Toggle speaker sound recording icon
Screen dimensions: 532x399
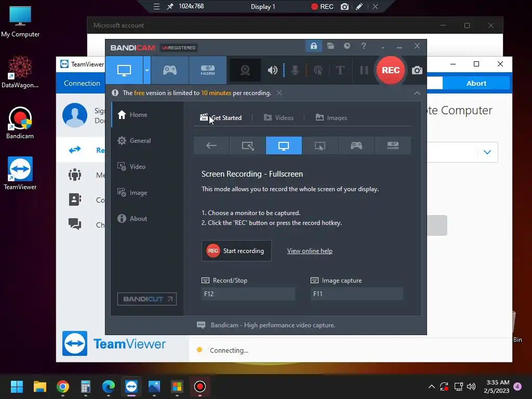272,70
